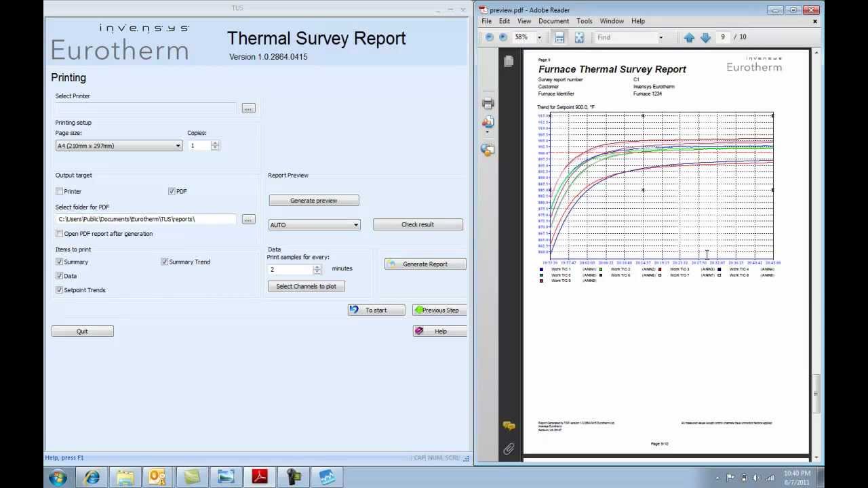
Task: Open the Edit menu in Adobe Reader
Action: click(505, 21)
